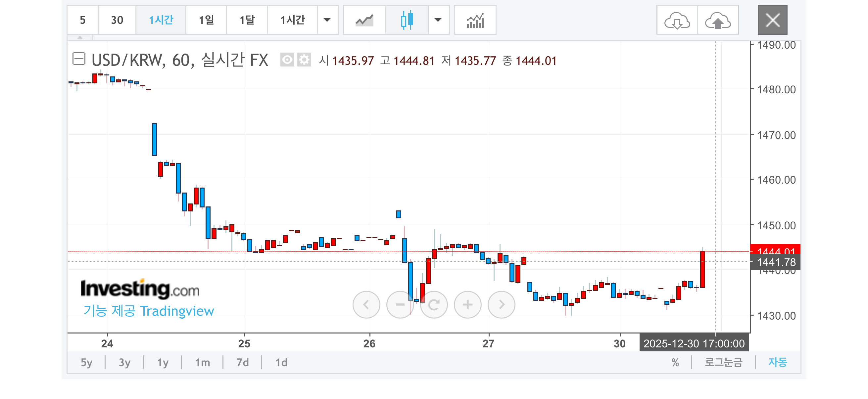Screen dimensions: 868x399
Task: Toggle the 로그눈금 log scale
Action: [x=724, y=363]
